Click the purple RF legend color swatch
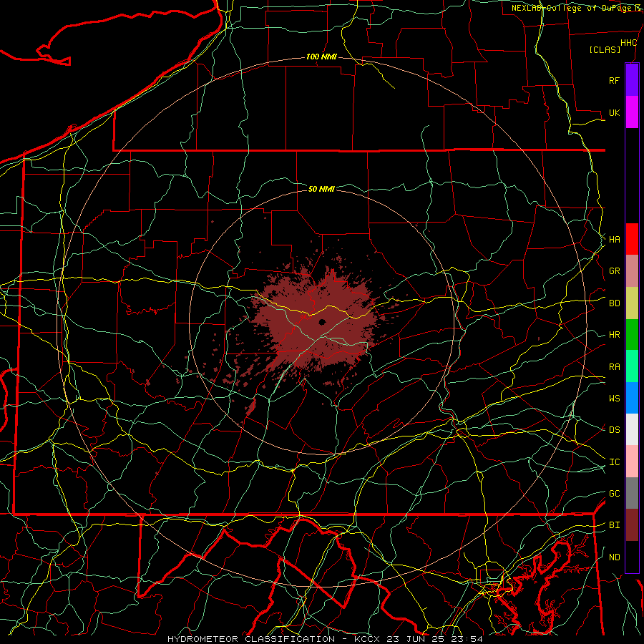 click(632, 80)
